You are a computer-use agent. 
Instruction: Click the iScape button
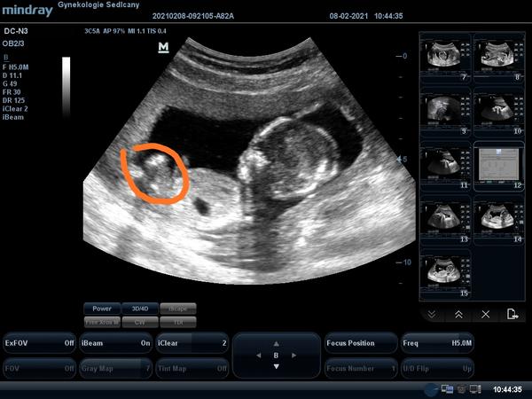point(177,309)
